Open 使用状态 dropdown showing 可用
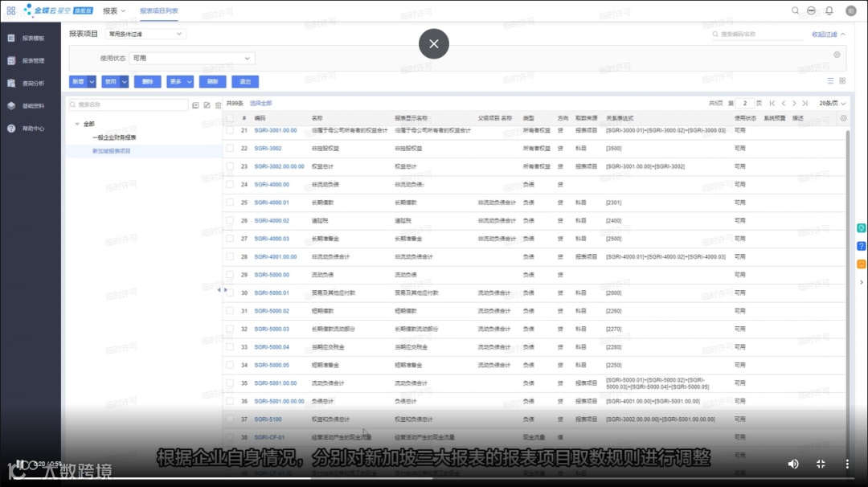Image resolution: width=868 pixels, height=487 pixels. tap(191, 58)
